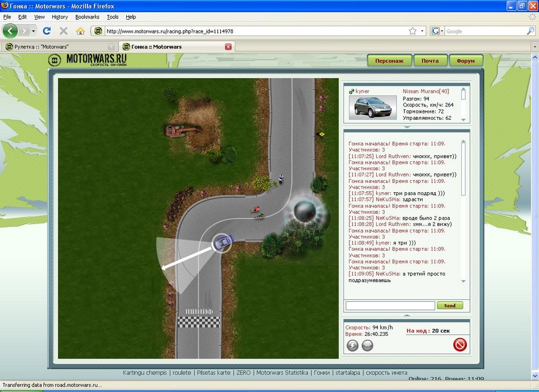Open the Motorwars Statistika footer link

[282, 373]
